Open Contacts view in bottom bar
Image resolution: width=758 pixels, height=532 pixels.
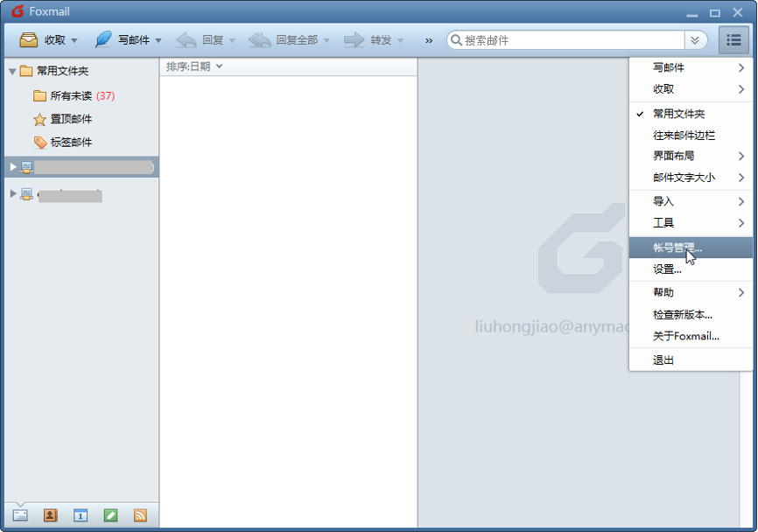(50, 515)
